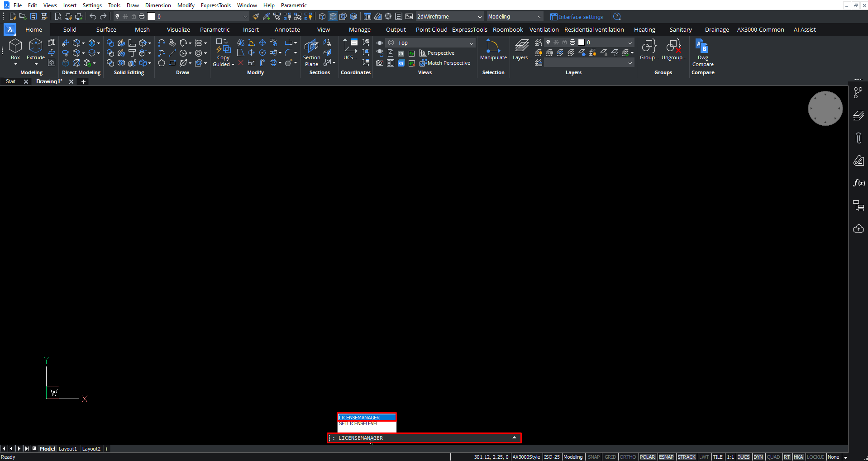Open the cloud panel icon in sidebar
Screen dimensions: 868x461
(858, 228)
